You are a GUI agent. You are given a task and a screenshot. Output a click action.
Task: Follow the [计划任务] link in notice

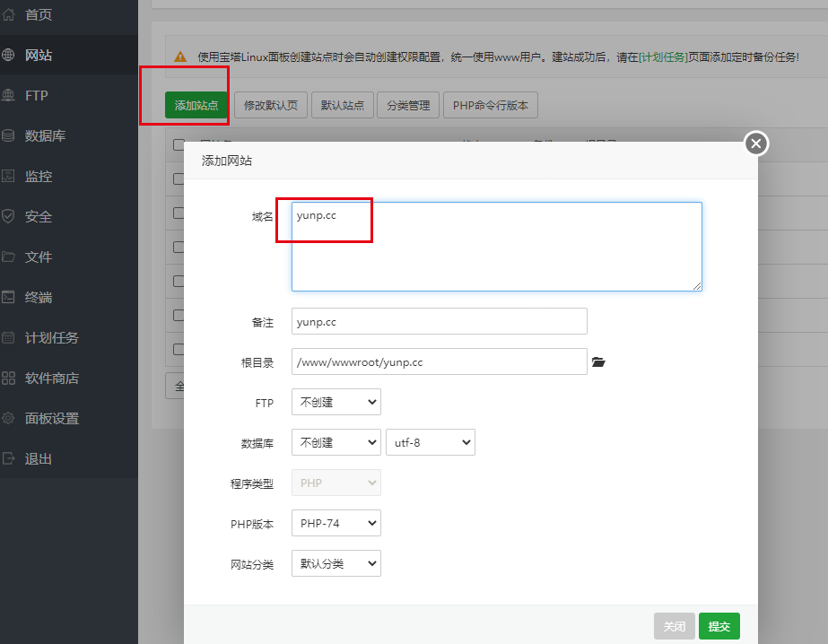pos(663,57)
